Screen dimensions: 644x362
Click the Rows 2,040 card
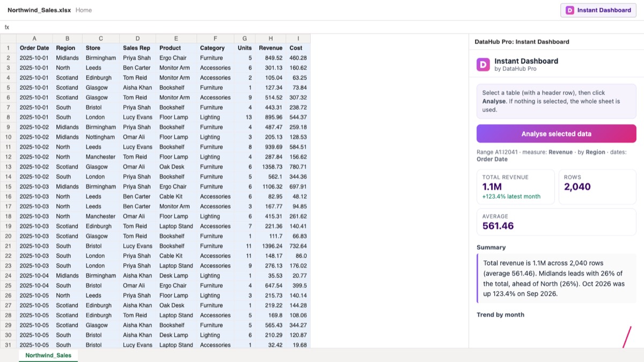pos(597,187)
